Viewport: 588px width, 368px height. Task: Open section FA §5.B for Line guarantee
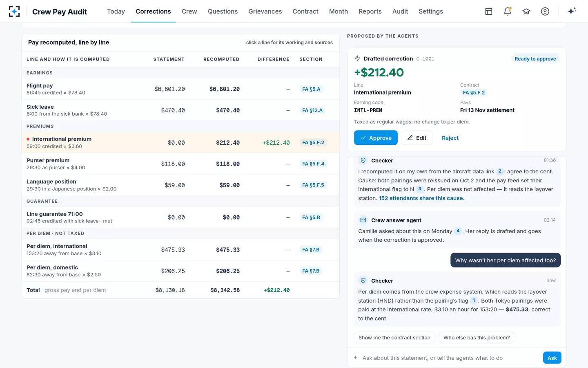tap(311, 218)
